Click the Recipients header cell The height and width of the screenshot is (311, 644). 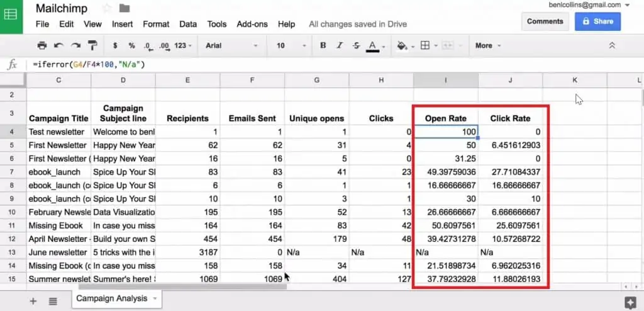pos(187,112)
